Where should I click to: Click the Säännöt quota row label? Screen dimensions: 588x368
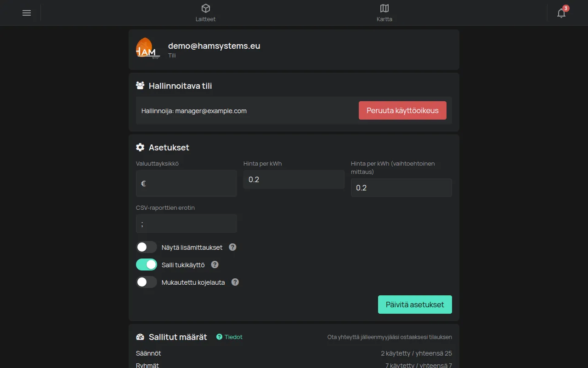tap(148, 353)
